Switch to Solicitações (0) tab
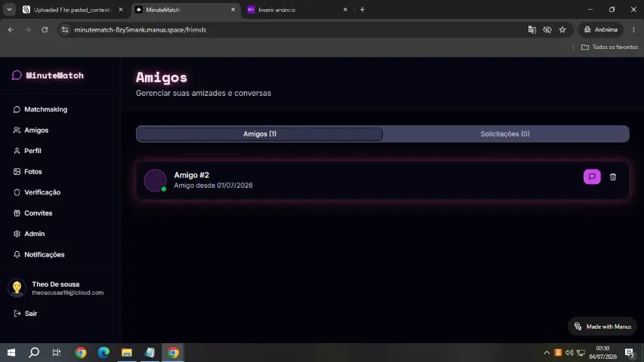This screenshot has width=644, height=362. [505, 133]
